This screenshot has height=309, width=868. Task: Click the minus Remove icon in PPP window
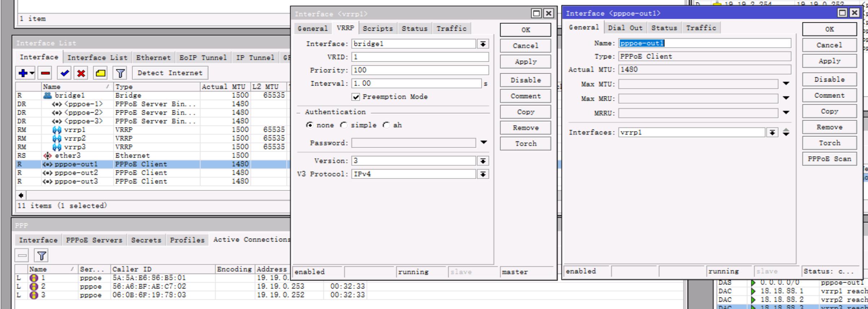[22, 256]
